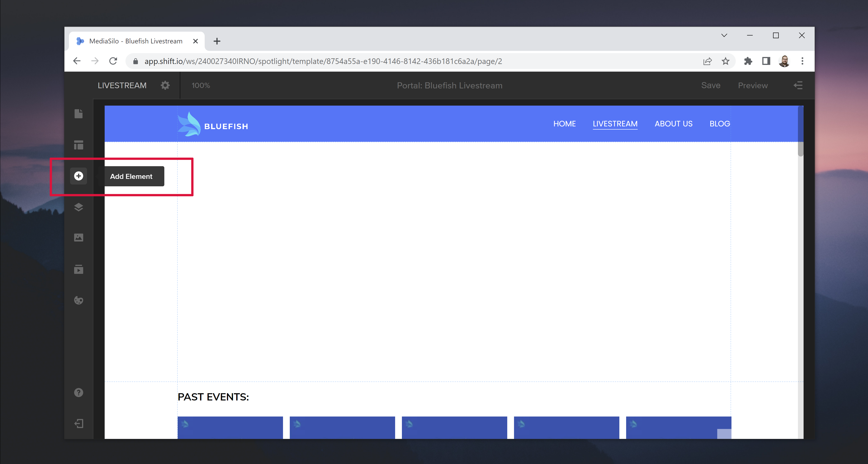Collapse the right panel toggle arrow

[798, 85]
